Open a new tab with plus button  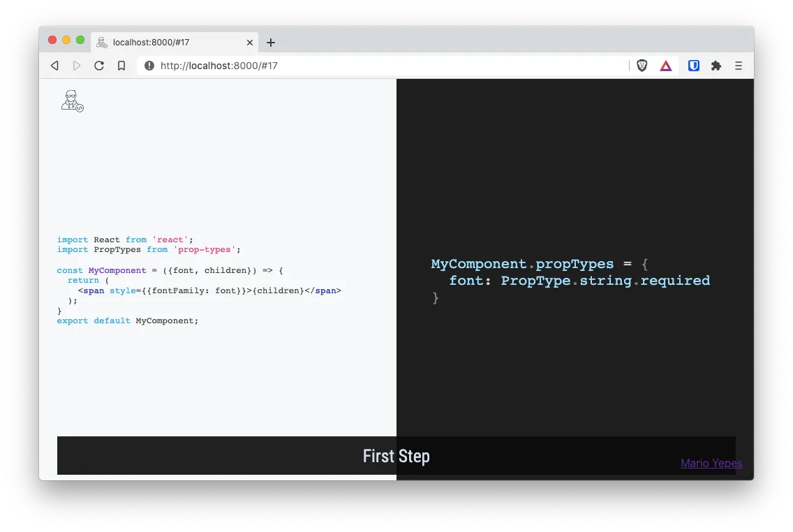coord(271,43)
